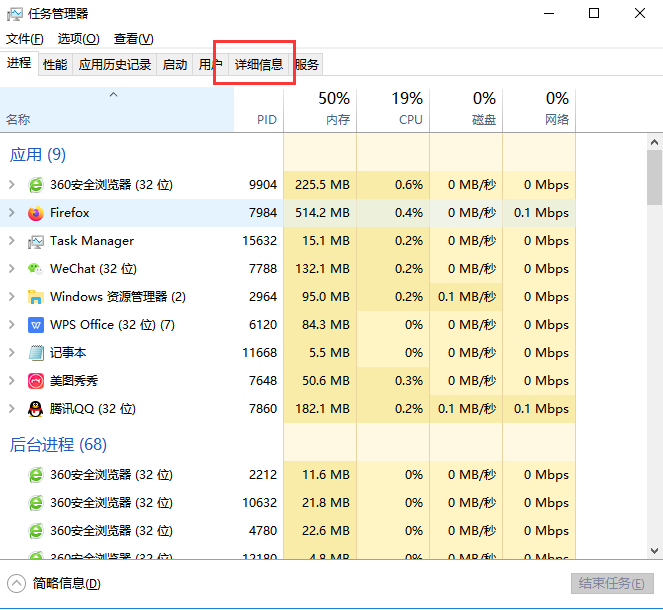Click the 美图秀秀 app icon
The width and height of the screenshot is (663, 610).
pos(36,381)
